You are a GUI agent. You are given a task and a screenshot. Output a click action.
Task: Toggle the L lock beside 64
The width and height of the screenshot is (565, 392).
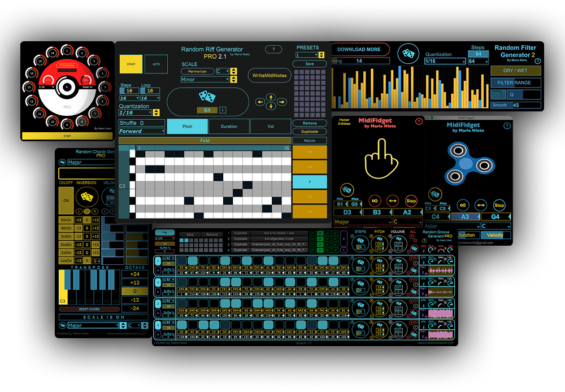pyautogui.click(x=223, y=110)
